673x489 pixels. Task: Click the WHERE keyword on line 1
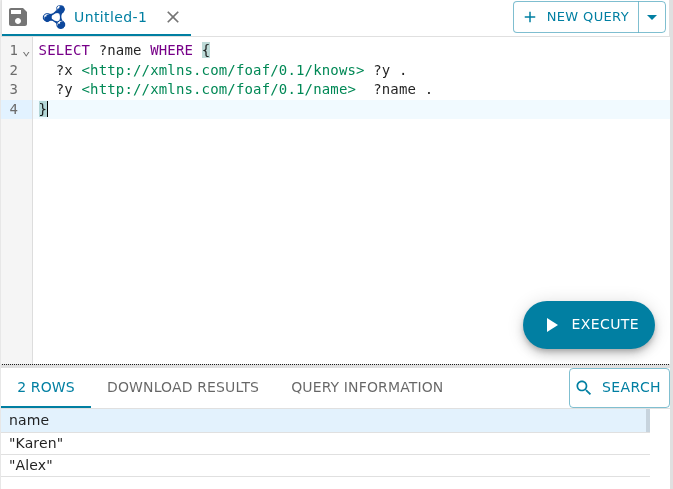tap(171, 50)
